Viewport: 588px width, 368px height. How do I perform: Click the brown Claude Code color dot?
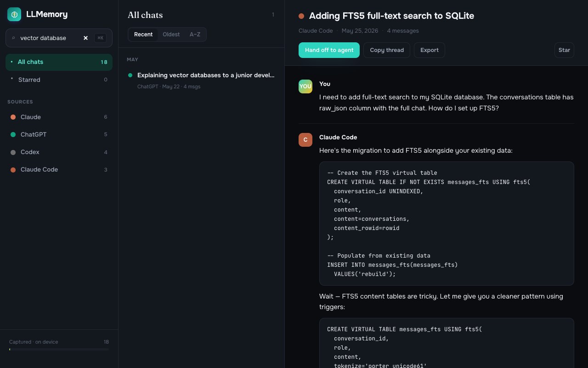coord(13,169)
